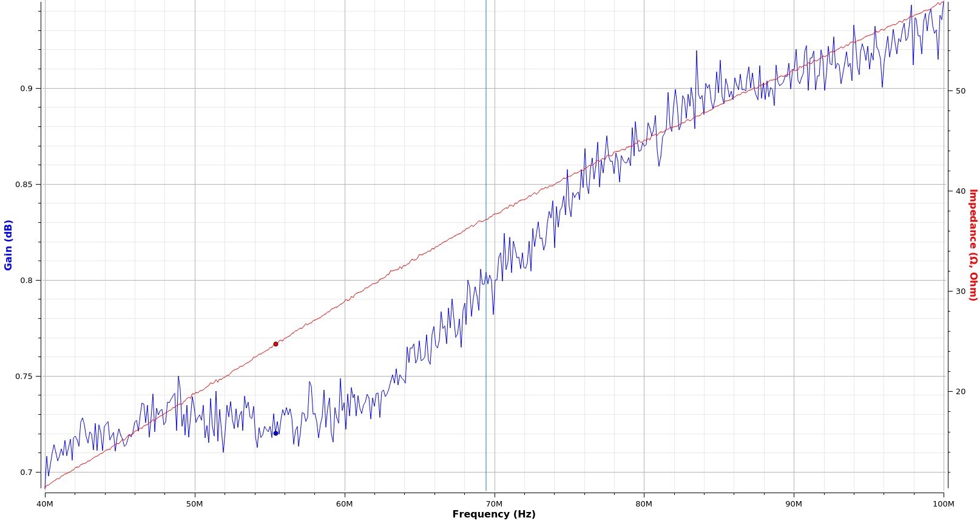Click the 50M frequency tick label
The image size is (980, 529).
[x=195, y=504]
